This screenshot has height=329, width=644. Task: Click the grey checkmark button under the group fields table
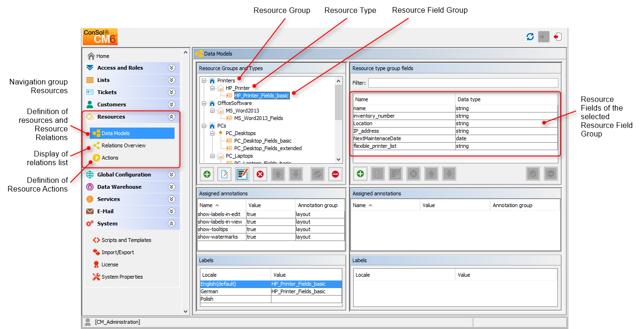coord(533,174)
